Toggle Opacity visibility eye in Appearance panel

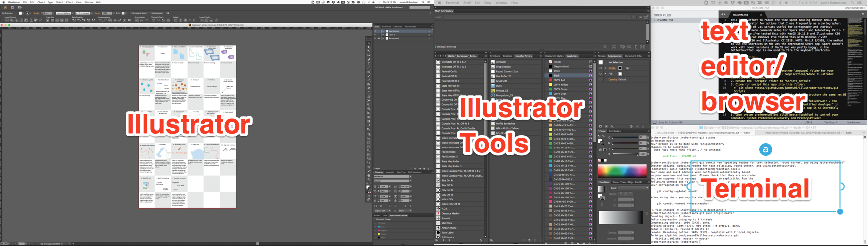coord(601,79)
